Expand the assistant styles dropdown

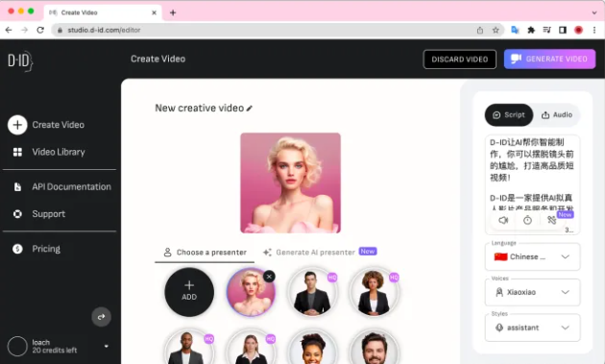tap(532, 328)
